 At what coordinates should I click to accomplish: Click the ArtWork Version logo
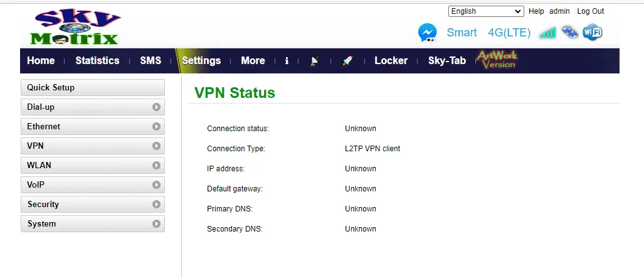pyautogui.click(x=497, y=60)
